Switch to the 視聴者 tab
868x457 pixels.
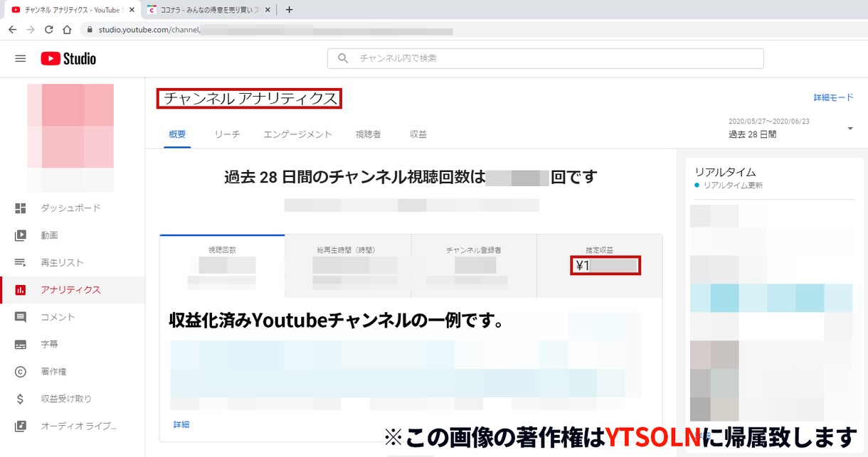(368, 134)
